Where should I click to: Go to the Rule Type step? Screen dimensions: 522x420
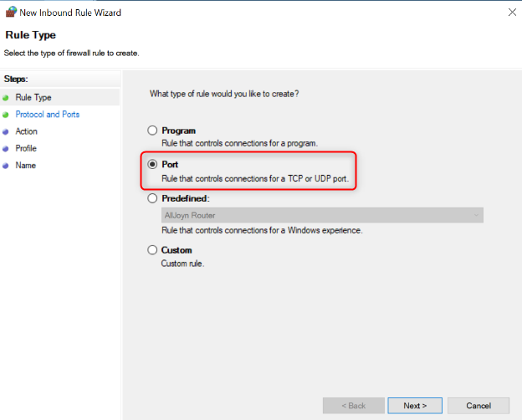pos(33,98)
